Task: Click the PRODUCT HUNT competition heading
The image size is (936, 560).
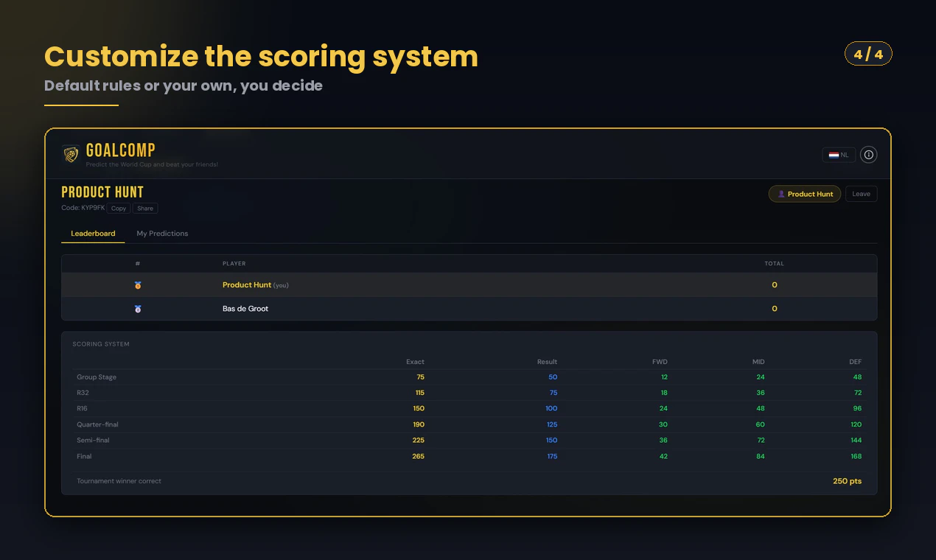Action: [x=102, y=192]
